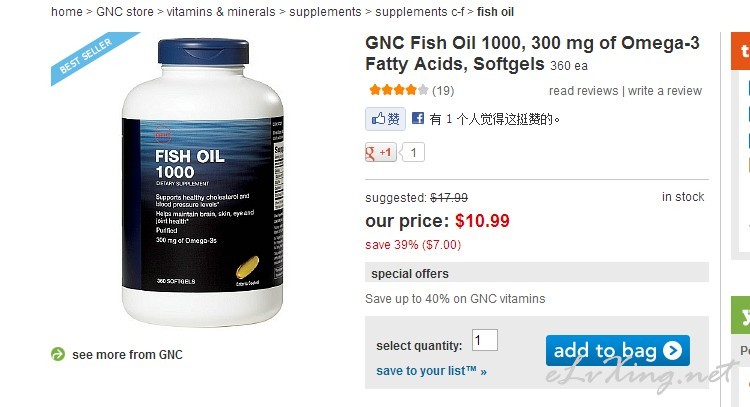This screenshot has width=750, height=407.
Task: Click the fish oil bottle product image
Action: tap(203, 183)
